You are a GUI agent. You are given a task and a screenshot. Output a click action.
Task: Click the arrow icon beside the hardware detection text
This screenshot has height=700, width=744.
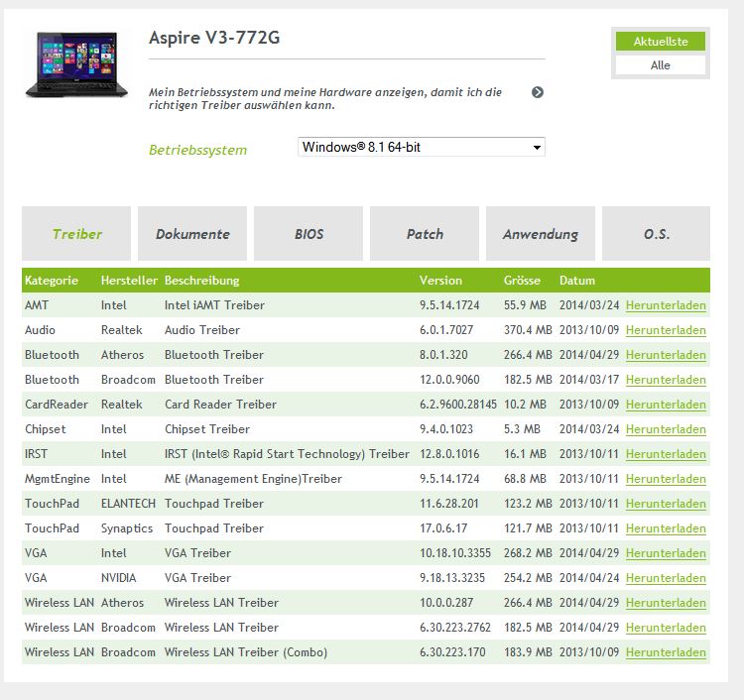537,92
